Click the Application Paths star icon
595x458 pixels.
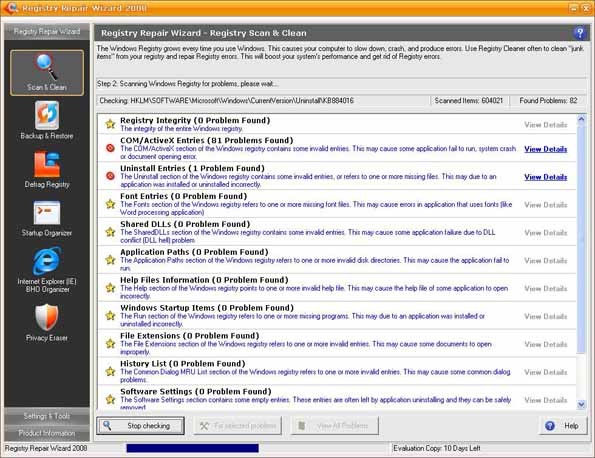click(110, 260)
